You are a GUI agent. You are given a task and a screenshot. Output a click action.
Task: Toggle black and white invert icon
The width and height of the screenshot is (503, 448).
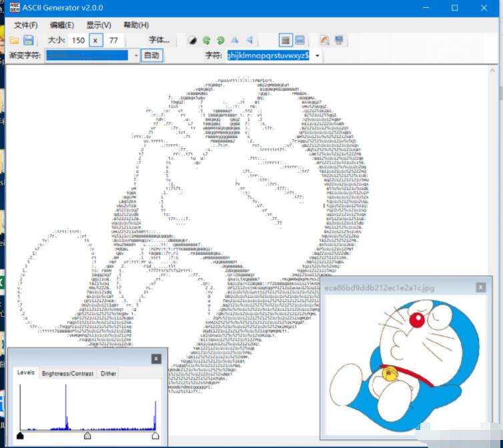click(x=192, y=41)
